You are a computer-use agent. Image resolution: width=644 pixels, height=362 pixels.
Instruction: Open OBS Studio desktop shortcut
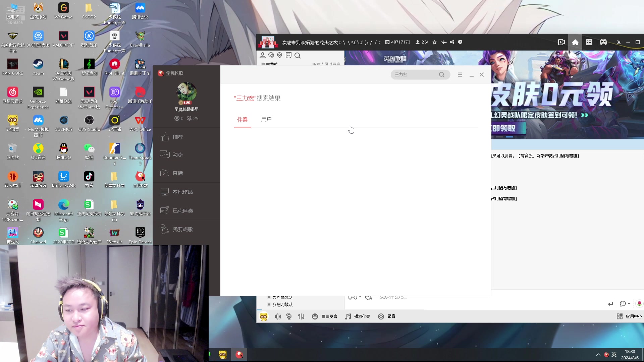click(89, 123)
